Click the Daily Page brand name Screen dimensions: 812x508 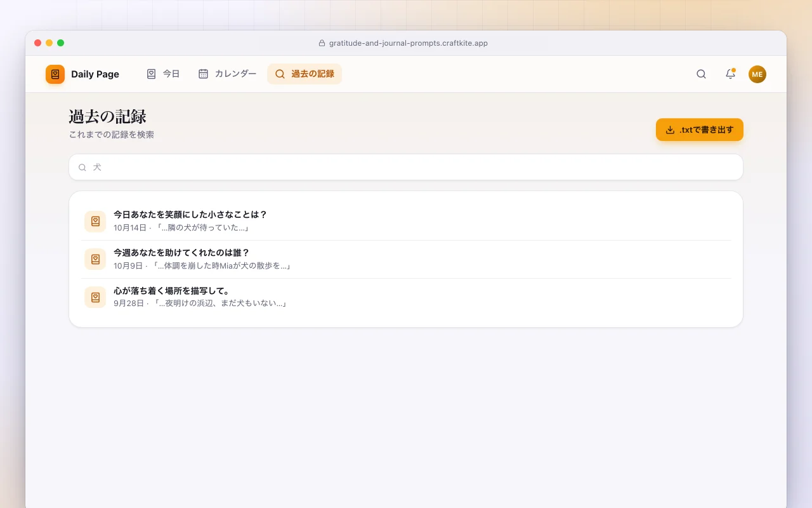coord(95,74)
